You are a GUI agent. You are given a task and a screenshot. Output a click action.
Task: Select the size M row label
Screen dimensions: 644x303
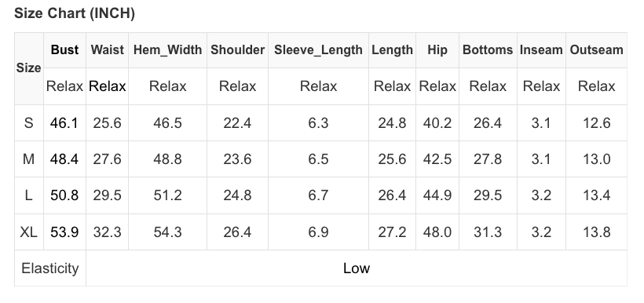[28, 159]
